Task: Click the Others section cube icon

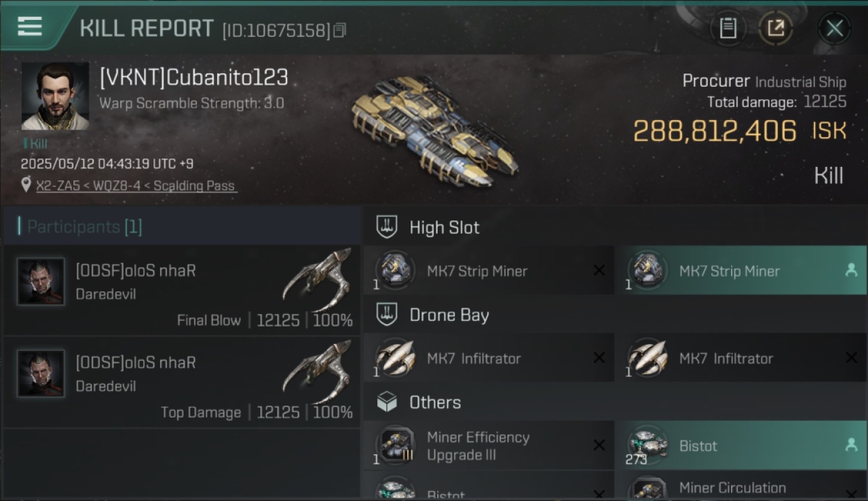Action: (387, 402)
